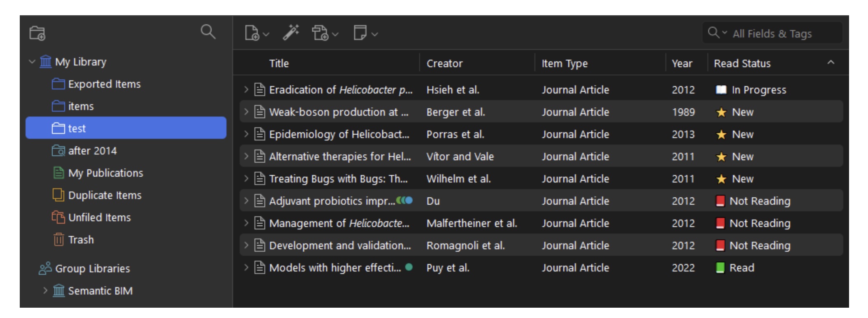The height and width of the screenshot is (318, 868).
Task: Click the Exported Items folder icon
Action: 58,84
